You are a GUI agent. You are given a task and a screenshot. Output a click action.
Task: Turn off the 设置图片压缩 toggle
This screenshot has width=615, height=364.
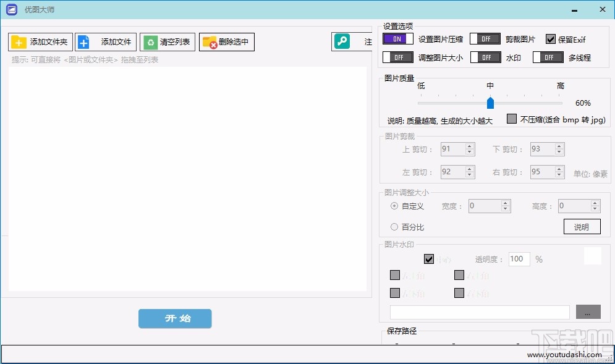tap(397, 38)
